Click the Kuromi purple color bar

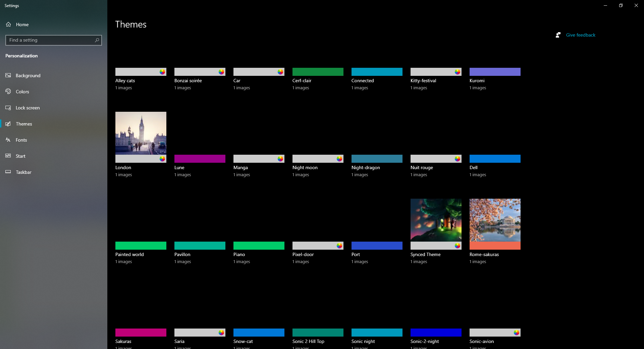pos(495,72)
